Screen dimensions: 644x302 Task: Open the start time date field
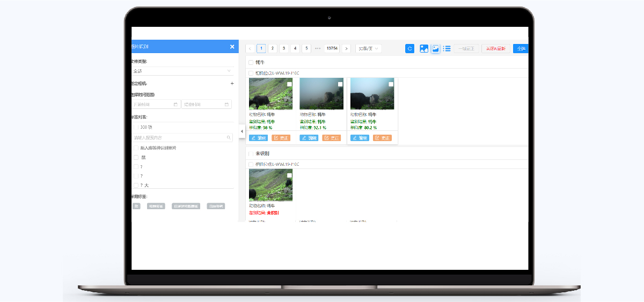tap(156, 105)
